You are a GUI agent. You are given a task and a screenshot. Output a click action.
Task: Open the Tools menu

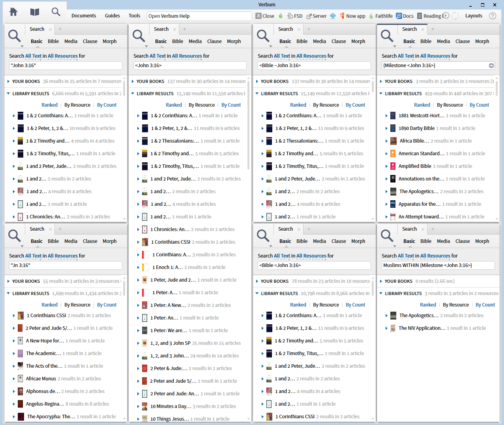coord(135,16)
